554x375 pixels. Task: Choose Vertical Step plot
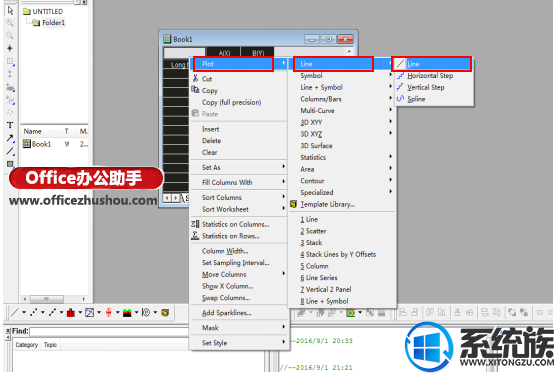tap(434, 87)
